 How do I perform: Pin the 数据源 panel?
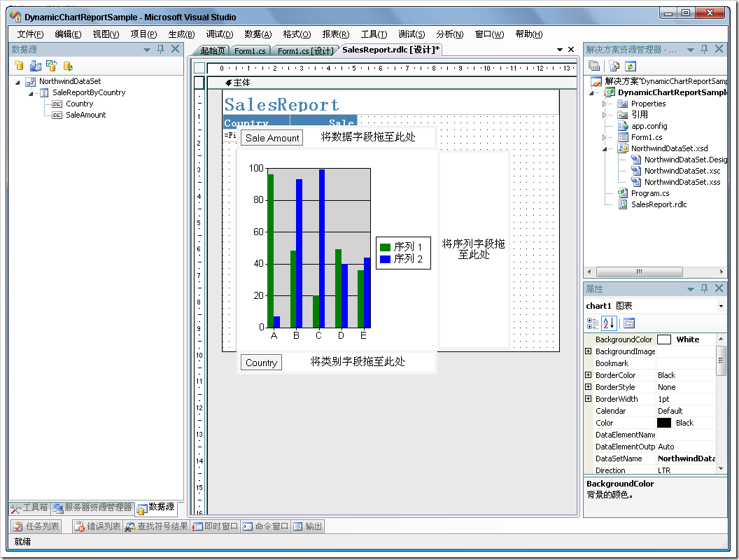click(x=161, y=49)
